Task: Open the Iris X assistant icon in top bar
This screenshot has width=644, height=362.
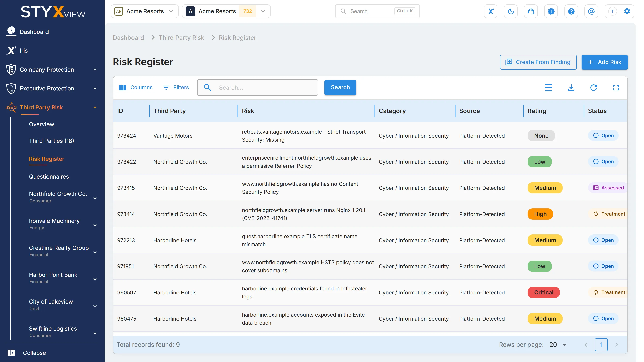Action: 490,11
